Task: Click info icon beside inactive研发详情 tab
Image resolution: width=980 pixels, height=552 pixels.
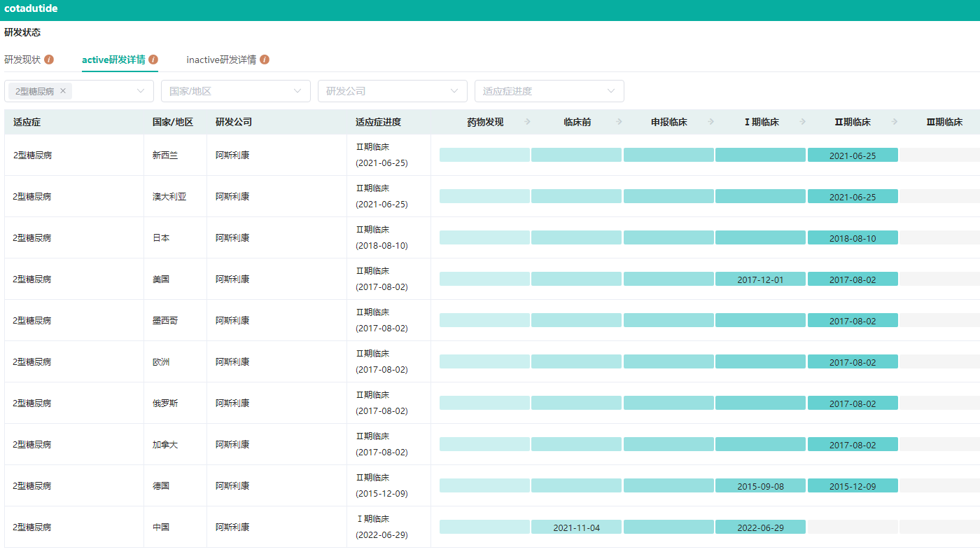Action: click(265, 60)
